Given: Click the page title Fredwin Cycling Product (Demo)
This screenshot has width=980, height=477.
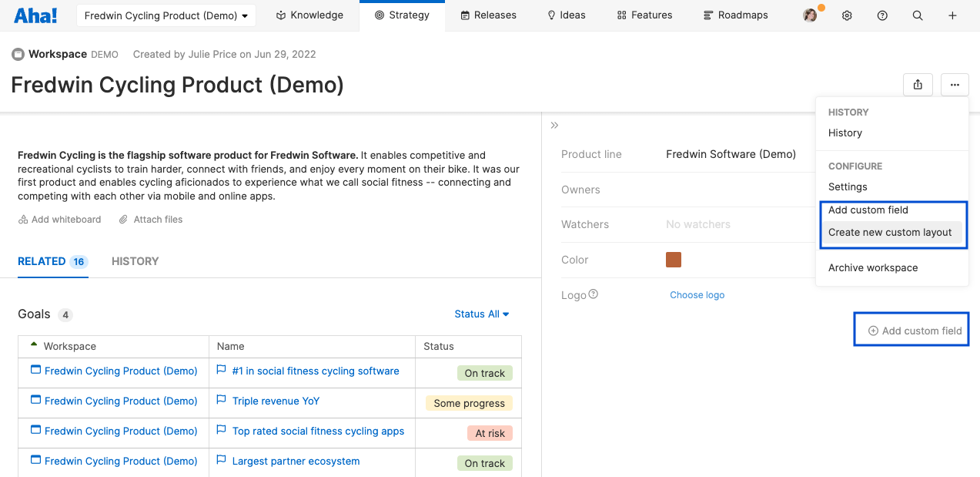Looking at the screenshot, I should click(x=177, y=85).
